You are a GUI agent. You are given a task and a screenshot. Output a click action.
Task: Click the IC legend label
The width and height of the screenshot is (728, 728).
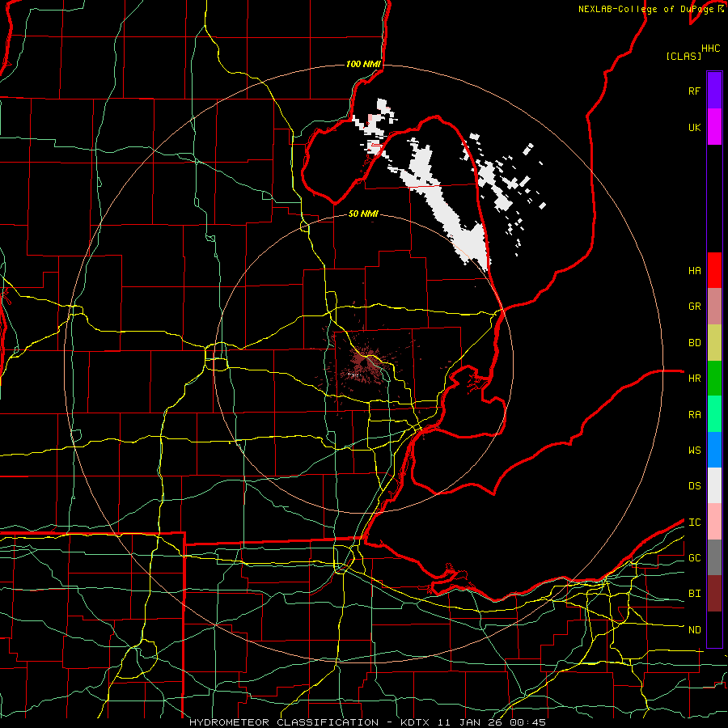[x=695, y=523]
